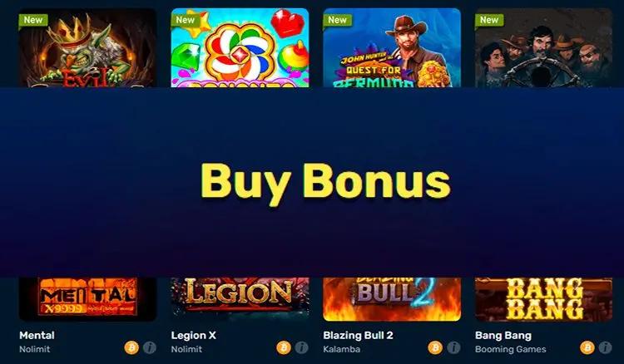Viewport: 624px width, 364px height.
Task: Click the Mental game title
Action: (37, 336)
